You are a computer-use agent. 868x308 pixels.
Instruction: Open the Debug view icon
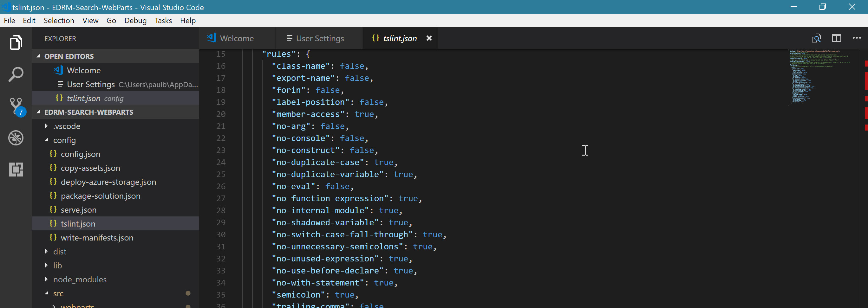pos(16,138)
